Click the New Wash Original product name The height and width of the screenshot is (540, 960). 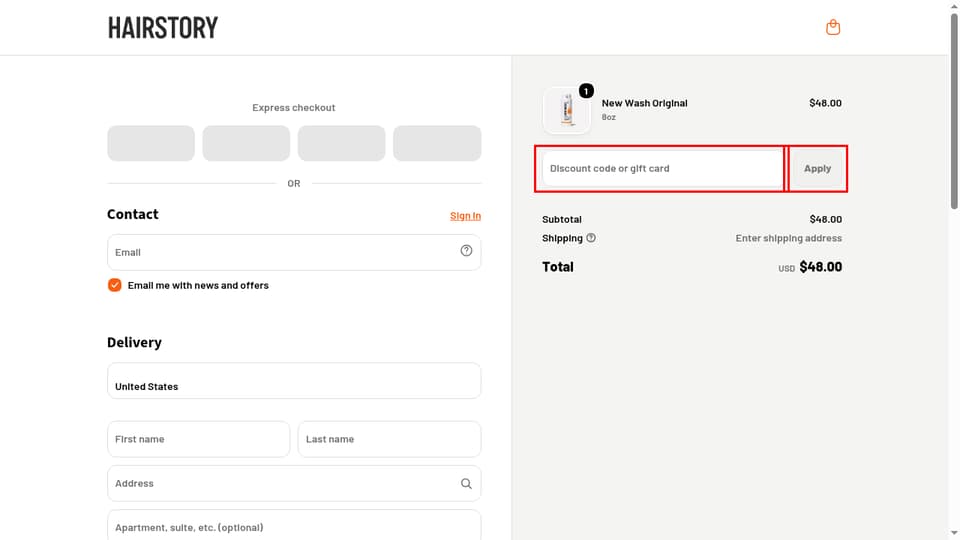[644, 103]
